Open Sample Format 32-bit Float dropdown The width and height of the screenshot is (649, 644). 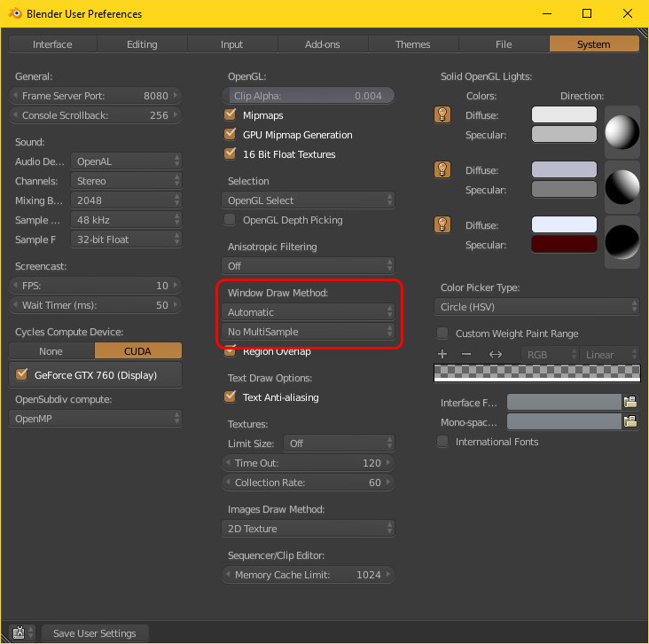pyautogui.click(x=126, y=239)
